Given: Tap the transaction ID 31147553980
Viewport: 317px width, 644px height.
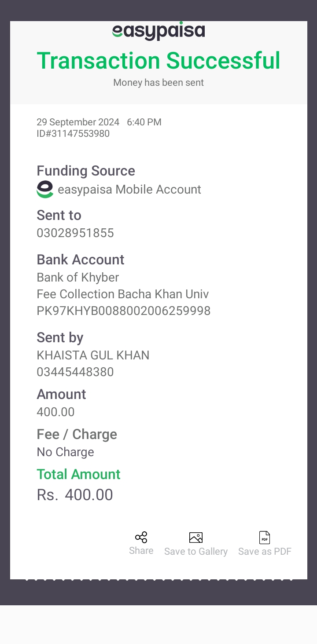Looking at the screenshot, I should pos(73,133).
